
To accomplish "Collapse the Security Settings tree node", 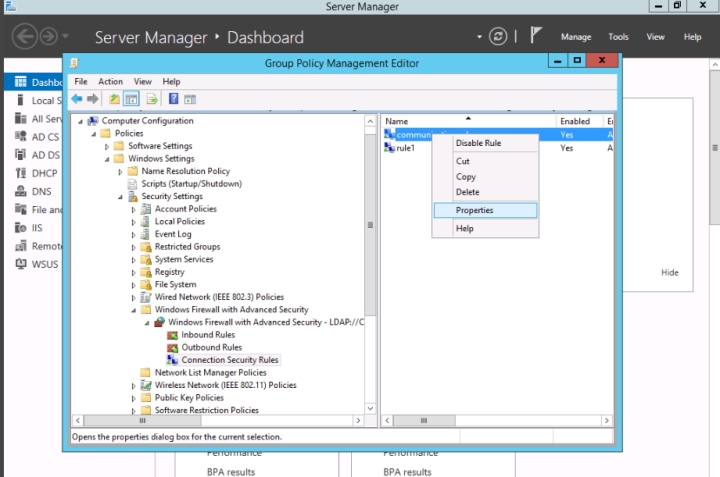I will click(121, 197).
